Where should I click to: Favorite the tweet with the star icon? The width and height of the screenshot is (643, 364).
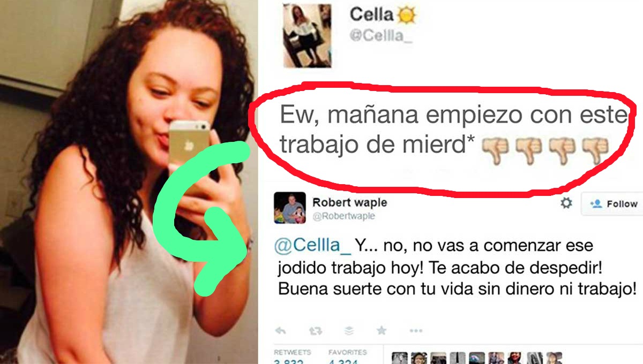pos(382,331)
